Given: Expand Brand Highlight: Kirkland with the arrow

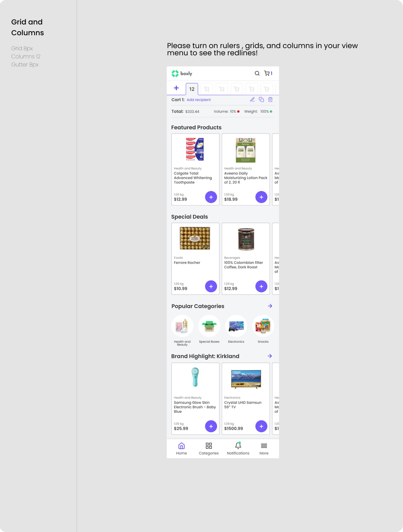Looking at the screenshot, I should pos(270,356).
